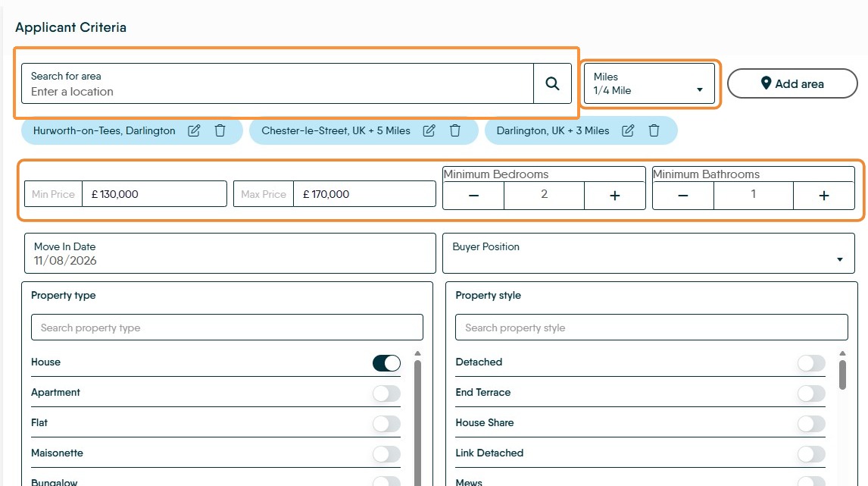Click the Property style list scrollbar thumb
The width and height of the screenshot is (868, 486).
[842, 375]
